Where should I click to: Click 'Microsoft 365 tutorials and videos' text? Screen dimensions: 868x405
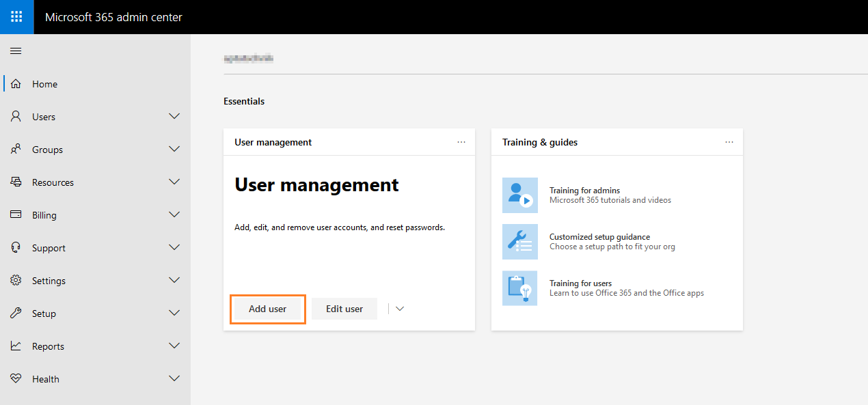(610, 200)
